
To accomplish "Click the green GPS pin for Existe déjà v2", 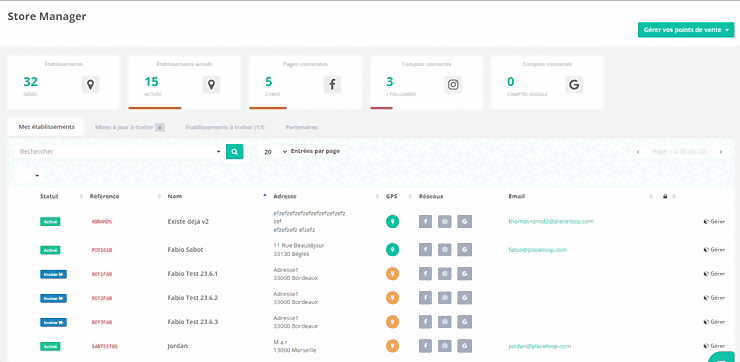I will click(393, 221).
